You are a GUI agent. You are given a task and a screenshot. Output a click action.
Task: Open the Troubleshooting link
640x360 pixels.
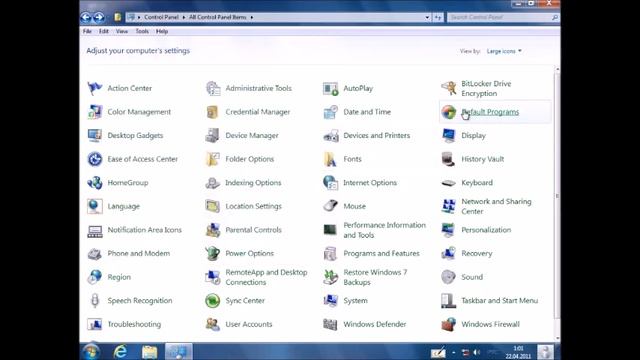tap(134, 324)
